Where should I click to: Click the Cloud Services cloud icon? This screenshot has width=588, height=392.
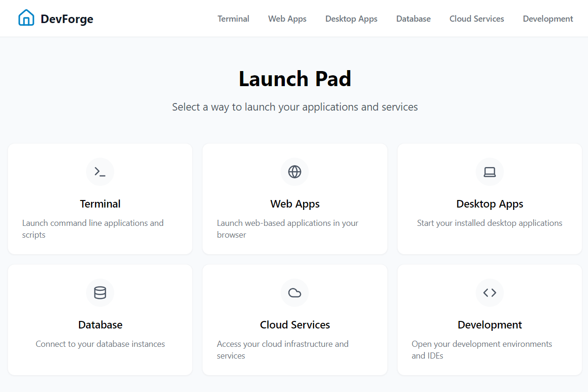click(295, 293)
